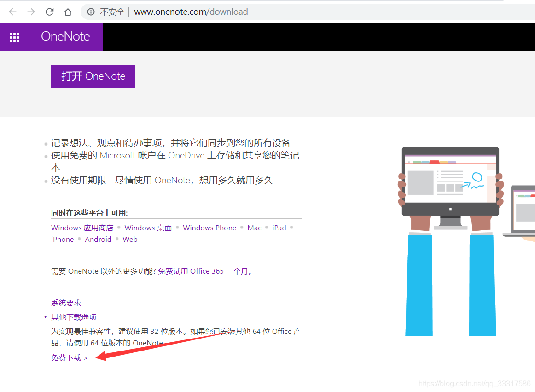Viewport: 535px width, 392px height.
Task: Open the Mac download link
Action: tap(254, 228)
